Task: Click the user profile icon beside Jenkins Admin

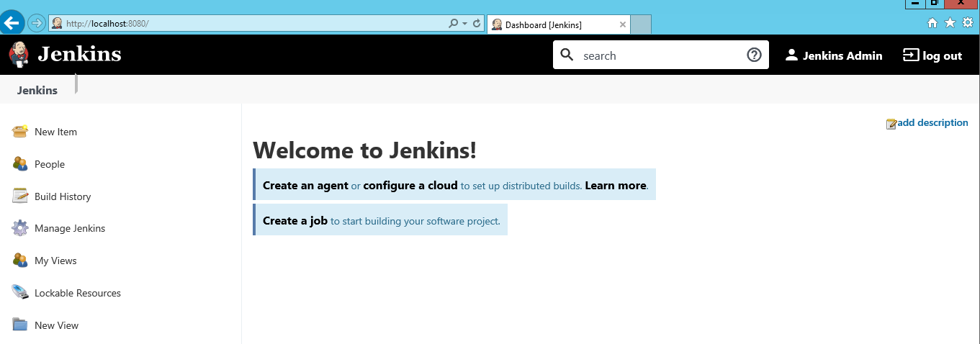Action: [791, 55]
